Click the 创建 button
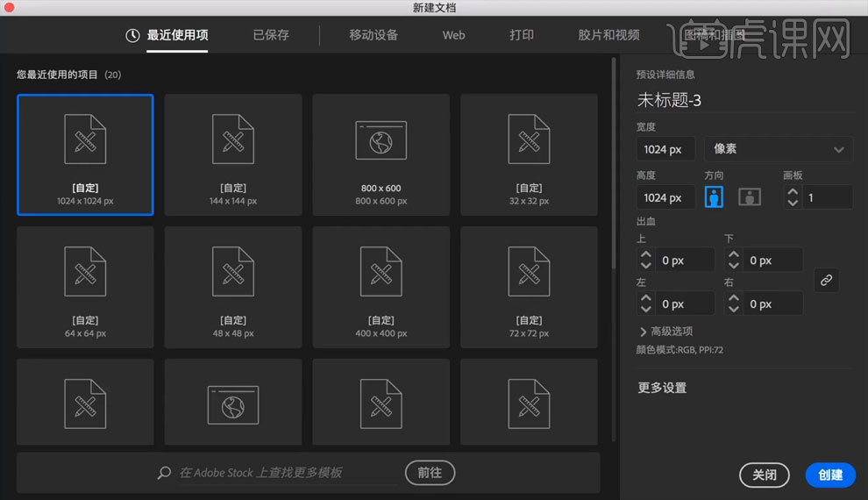The height and width of the screenshot is (500, 868). coord(830,475)
